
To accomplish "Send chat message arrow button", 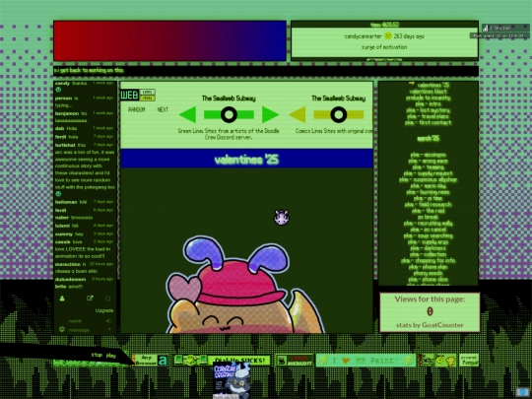I will click(109, 329).
